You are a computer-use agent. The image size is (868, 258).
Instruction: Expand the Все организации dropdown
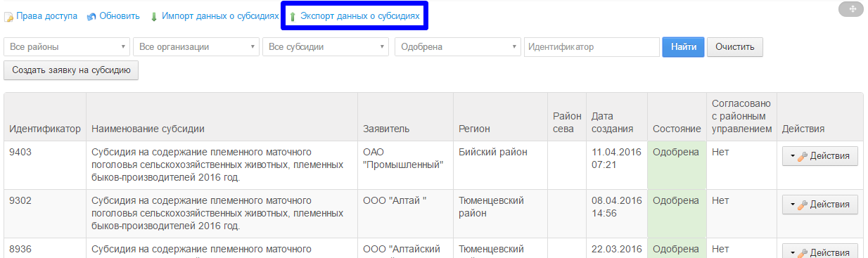pos(196,47)
